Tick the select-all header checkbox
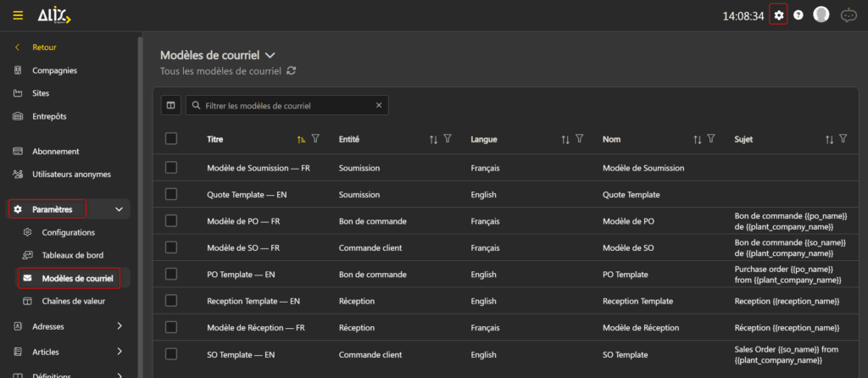Image resolution: width=868 pixels, height=378 pixels. (171, 139)
